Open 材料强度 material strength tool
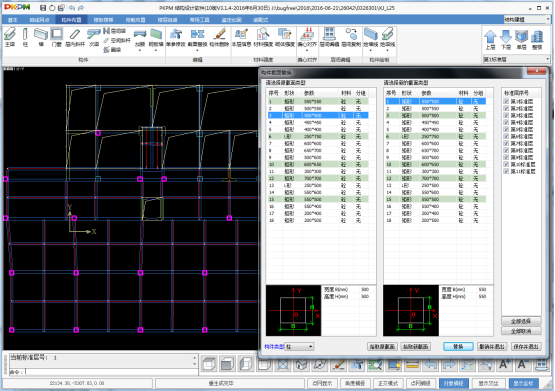555x391 pixels. [x=263, y=37]
